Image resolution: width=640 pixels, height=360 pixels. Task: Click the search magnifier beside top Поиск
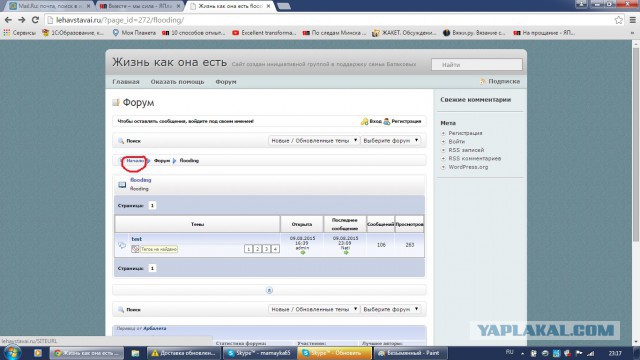[121, 141]
